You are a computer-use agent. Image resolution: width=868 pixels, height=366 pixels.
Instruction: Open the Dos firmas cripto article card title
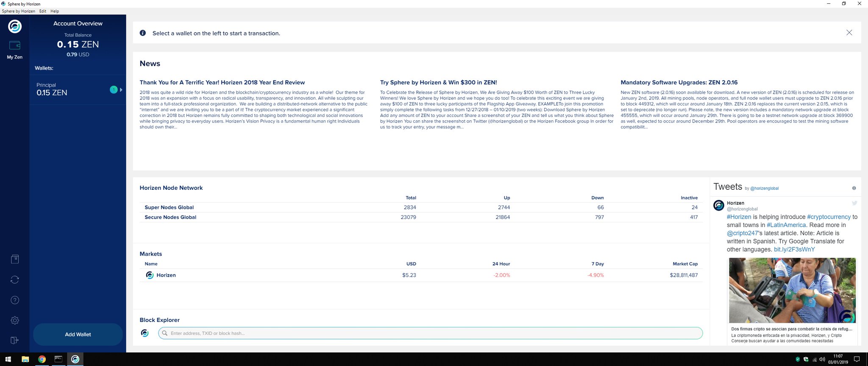coord(792,329)
